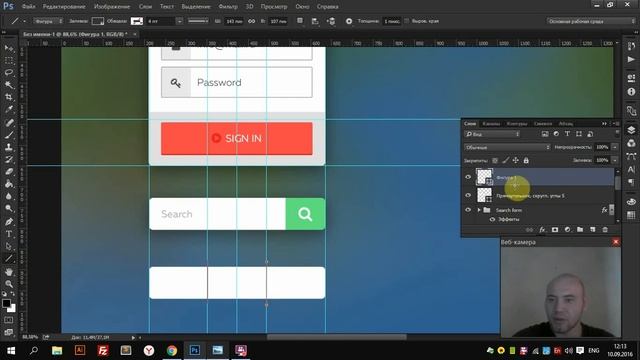Open stroke width dropdown arrow
640x360 pixels.
point(180,21)
